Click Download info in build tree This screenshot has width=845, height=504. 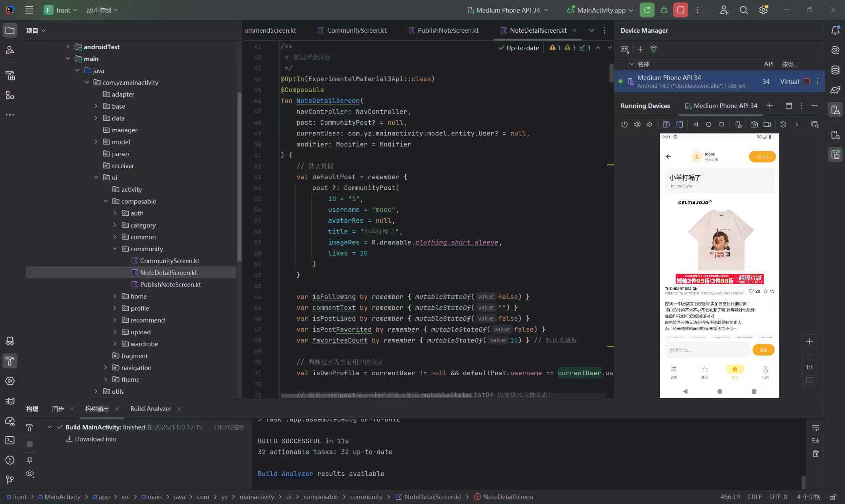[95, 439]
